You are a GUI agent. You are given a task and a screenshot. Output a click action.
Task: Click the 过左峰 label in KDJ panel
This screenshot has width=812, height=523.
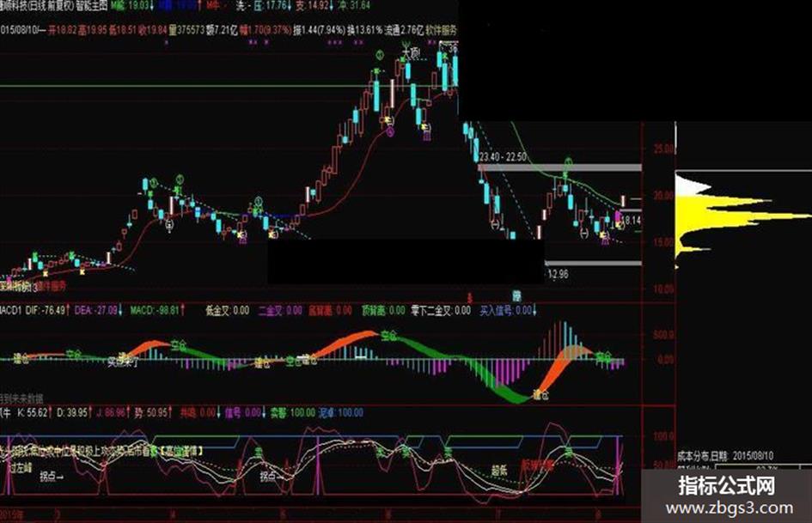(20, 467)
